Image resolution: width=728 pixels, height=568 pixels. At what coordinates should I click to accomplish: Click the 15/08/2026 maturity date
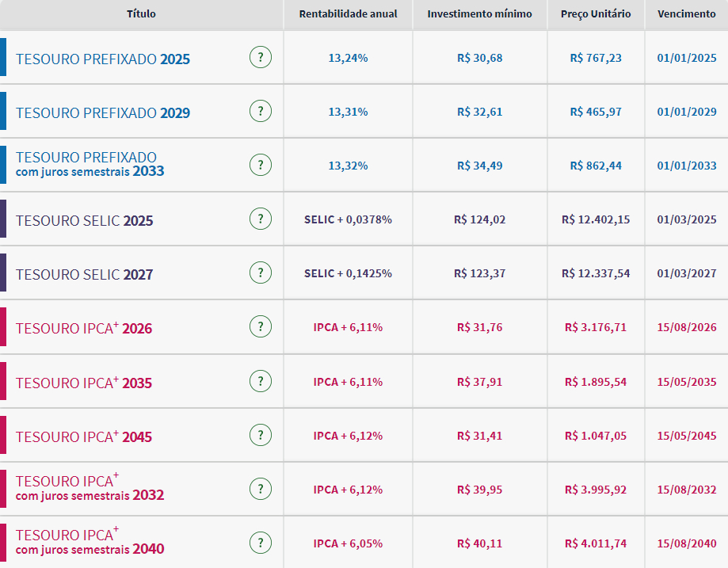(x=687, y=327)
